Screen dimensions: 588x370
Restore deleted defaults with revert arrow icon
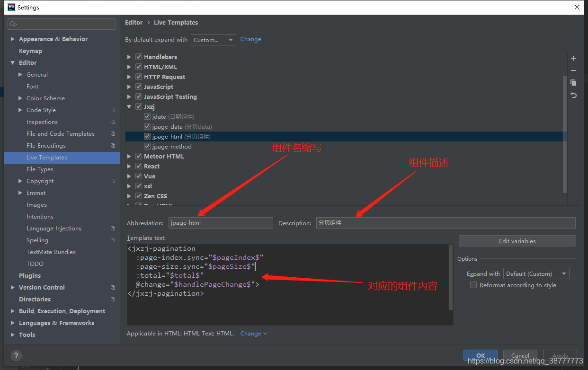click(573, 95)
